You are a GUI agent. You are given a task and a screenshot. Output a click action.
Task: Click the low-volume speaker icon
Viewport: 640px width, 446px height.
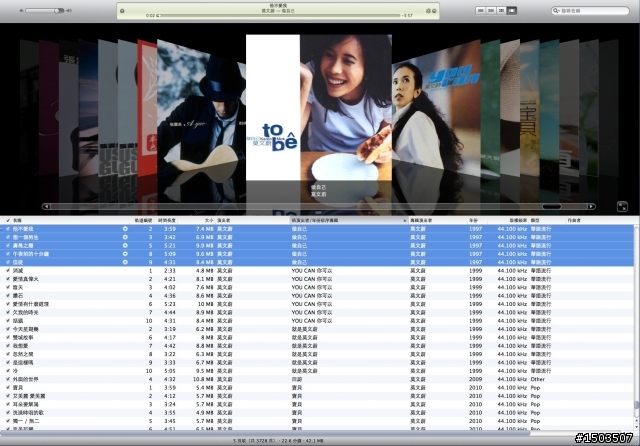point(22,11)
